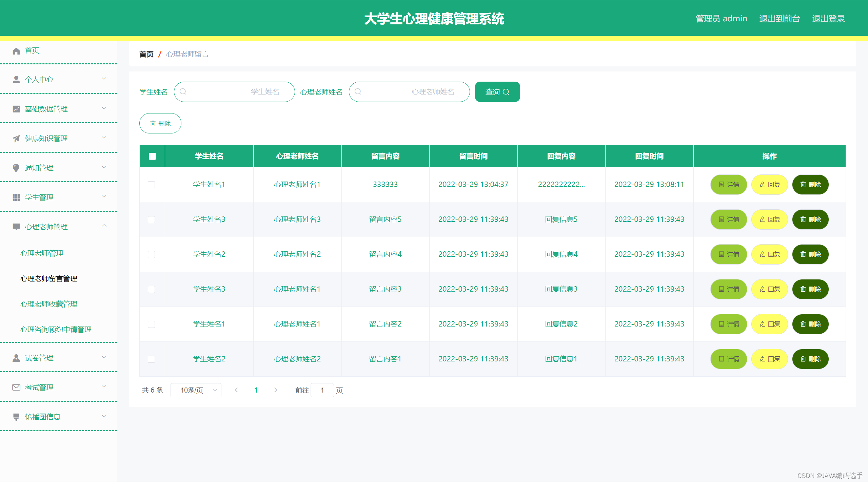Image resolution: width=868 pixels, height=482 pixels.
Task: Select 心理老师留言管理 submenu item
Action: 49,279
